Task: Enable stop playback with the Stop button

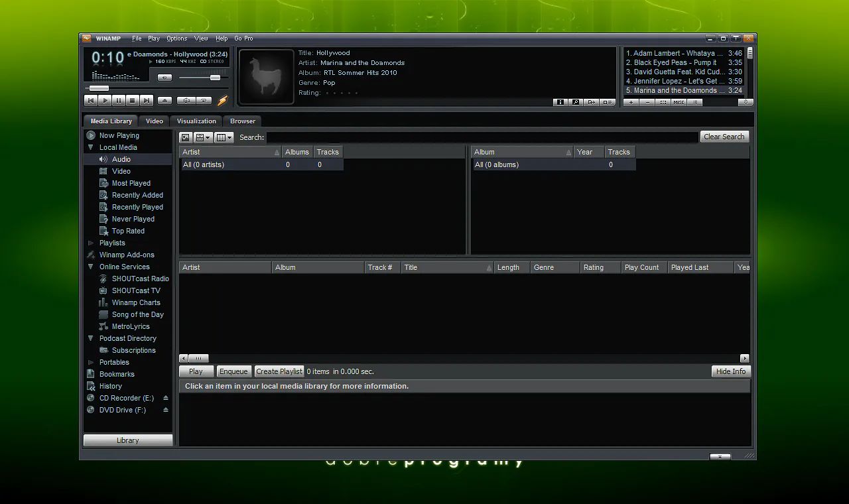Action: point(135,100)
